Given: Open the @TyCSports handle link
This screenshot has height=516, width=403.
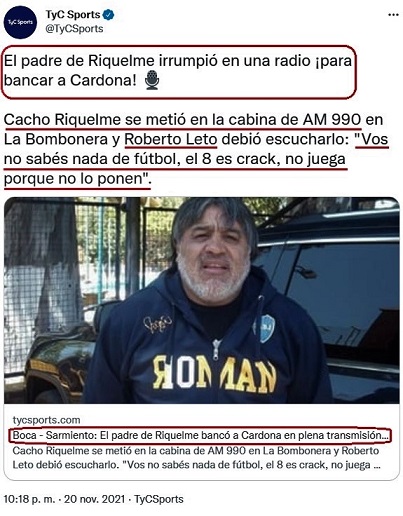Looking at the screenshot, I should click(74, 29).
